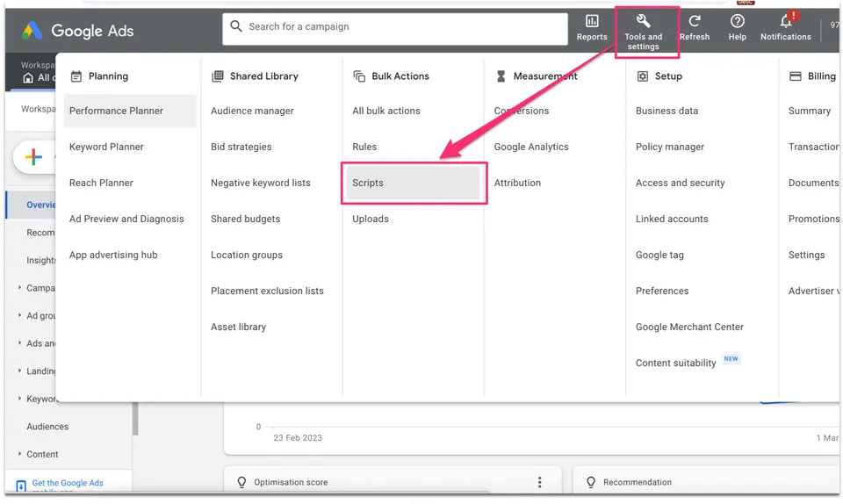Open Attribution under Measurement

point(517,183)
